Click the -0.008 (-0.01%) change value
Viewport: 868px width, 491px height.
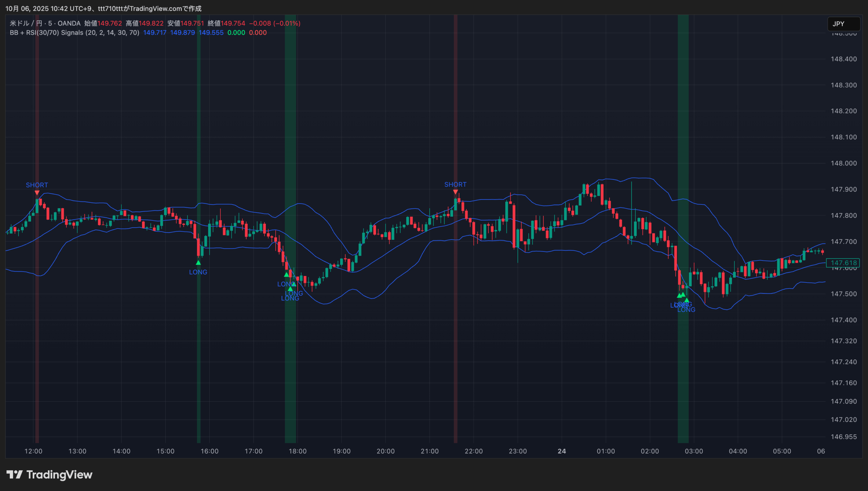[x=275, y=23]
